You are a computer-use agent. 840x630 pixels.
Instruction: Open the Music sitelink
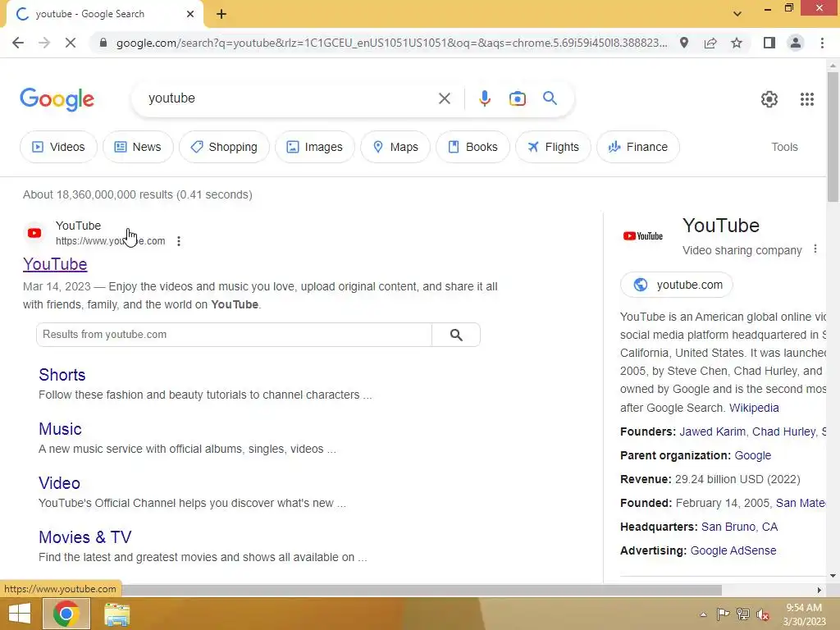60,429
